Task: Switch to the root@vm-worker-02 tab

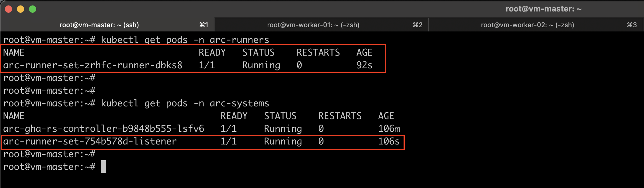Action: coord(536,25)
